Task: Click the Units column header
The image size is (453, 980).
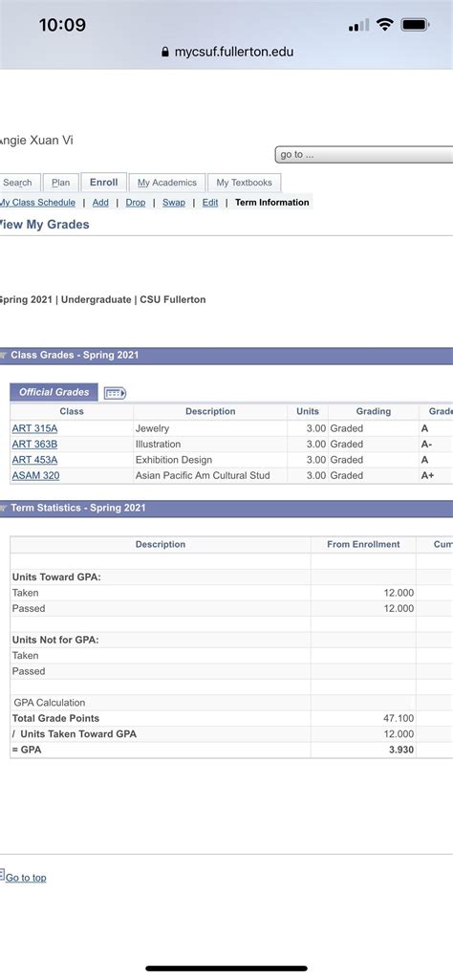Action: tap(308, 411)
